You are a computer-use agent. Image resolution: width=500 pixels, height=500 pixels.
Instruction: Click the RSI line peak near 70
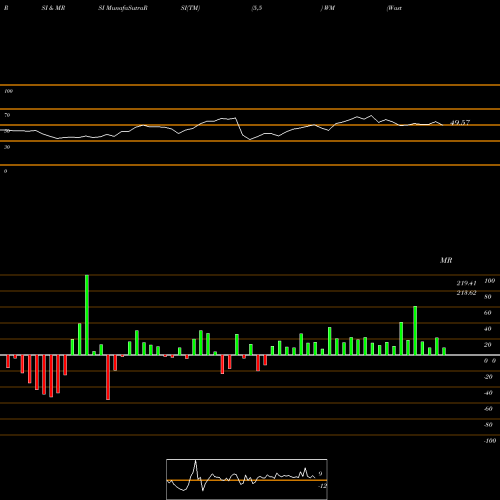[x=371, y=116]
